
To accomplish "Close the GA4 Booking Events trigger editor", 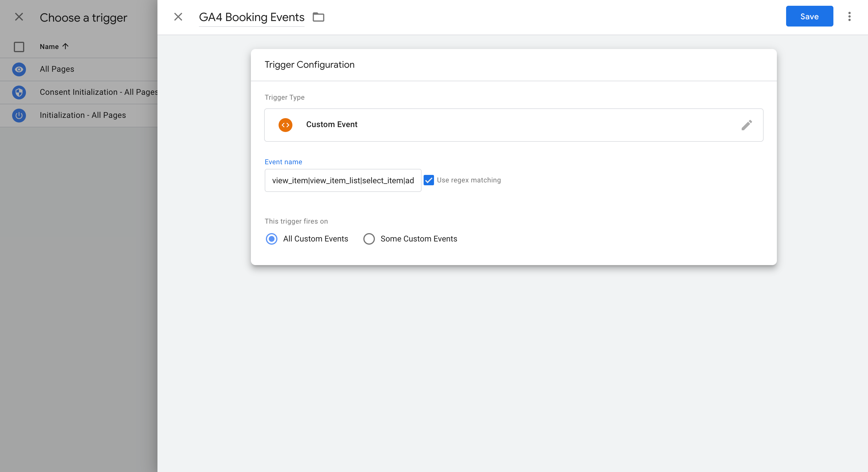I will (x=178, y=17).
